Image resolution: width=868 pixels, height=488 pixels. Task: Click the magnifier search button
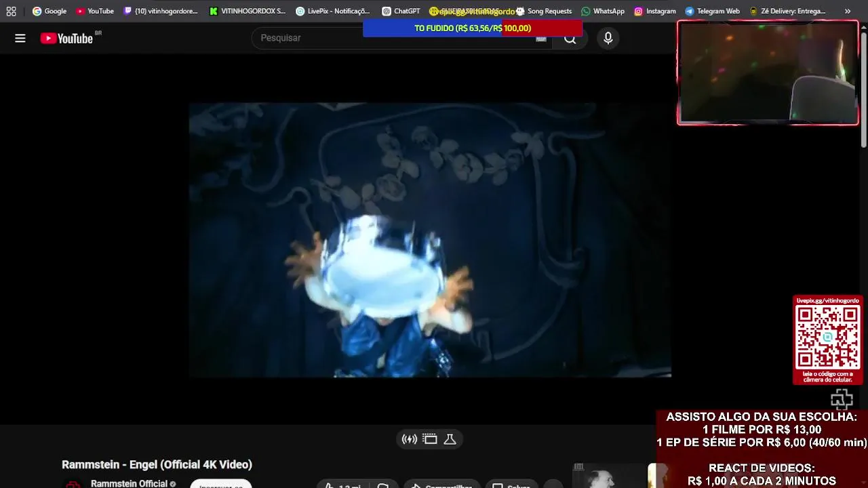click(570, 39)
